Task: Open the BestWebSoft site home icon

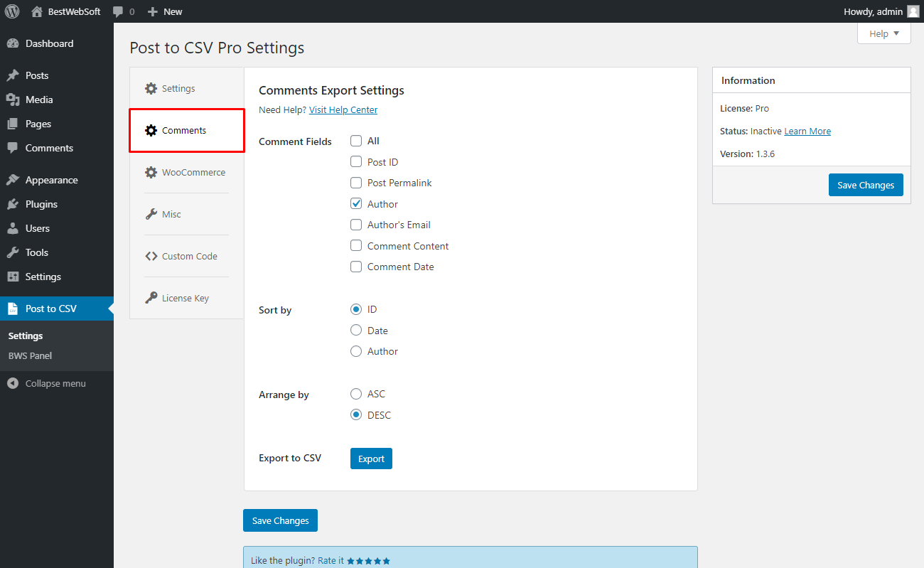Action: [x=37, y=11]
